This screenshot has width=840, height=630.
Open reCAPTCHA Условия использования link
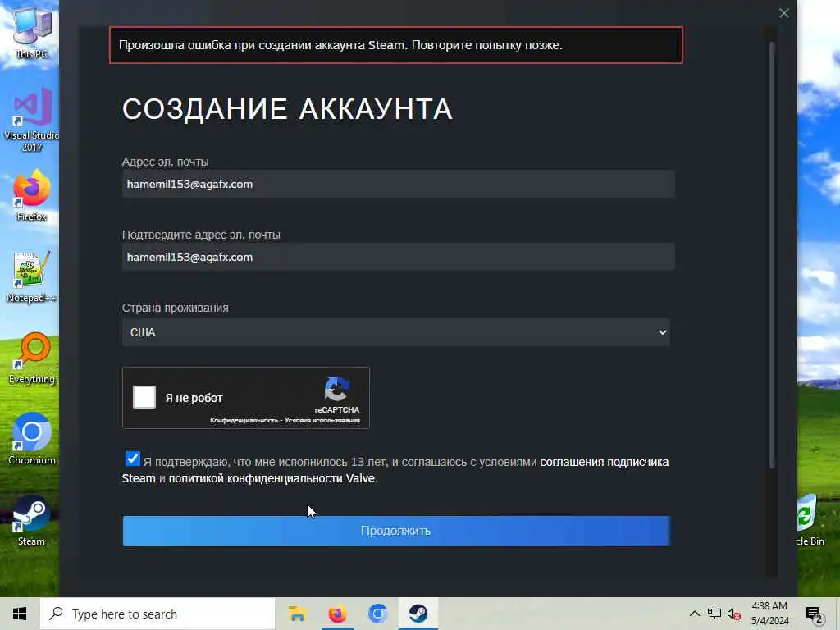coord(322,421)
